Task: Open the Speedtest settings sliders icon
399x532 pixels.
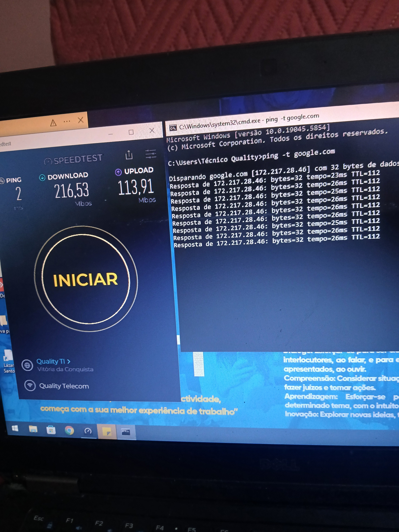Action: tap(151, 154)
